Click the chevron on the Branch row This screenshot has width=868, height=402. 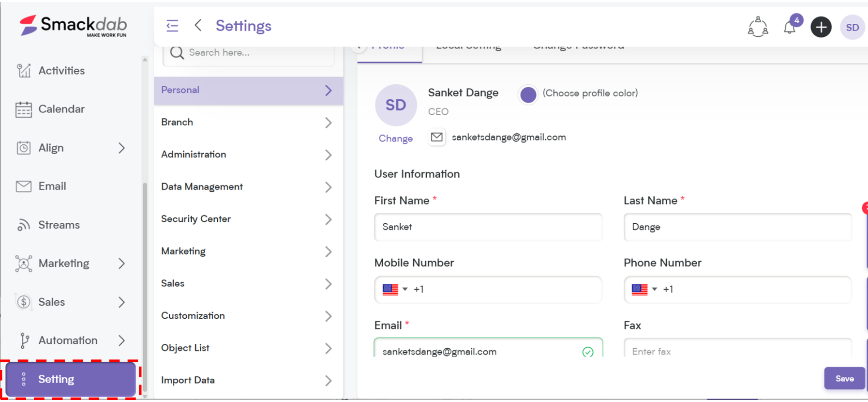pyautogui.click(x=328, y=123)
